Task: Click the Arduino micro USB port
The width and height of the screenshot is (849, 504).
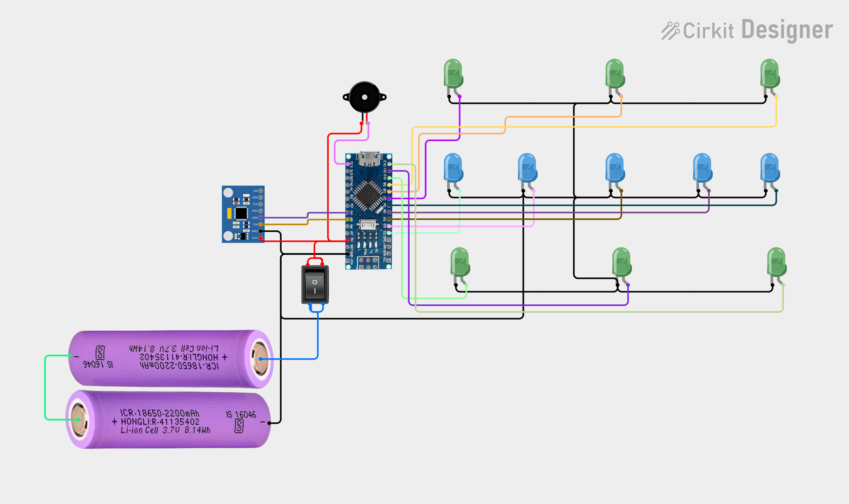Action: click(x=369, y=158)
